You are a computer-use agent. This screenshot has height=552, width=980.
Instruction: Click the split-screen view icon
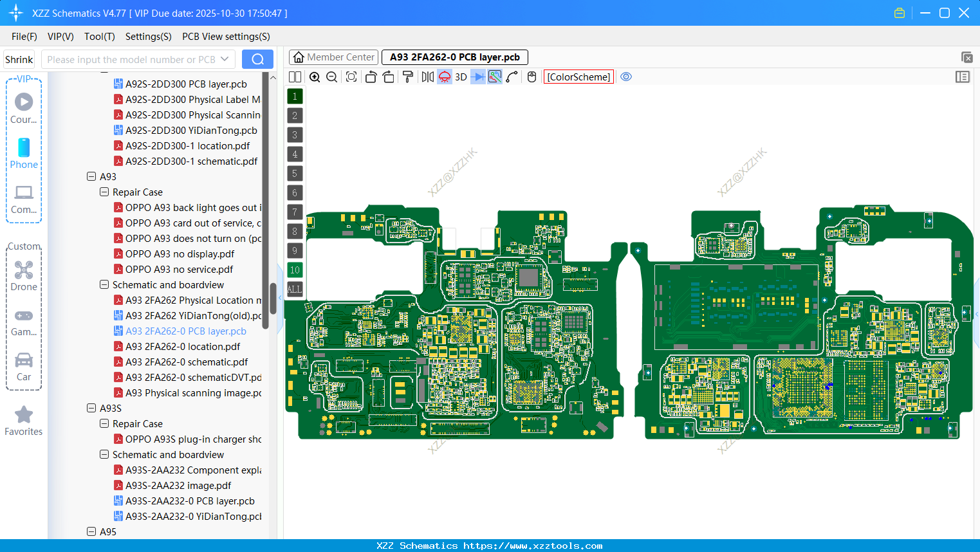click(x=294, y=77)
